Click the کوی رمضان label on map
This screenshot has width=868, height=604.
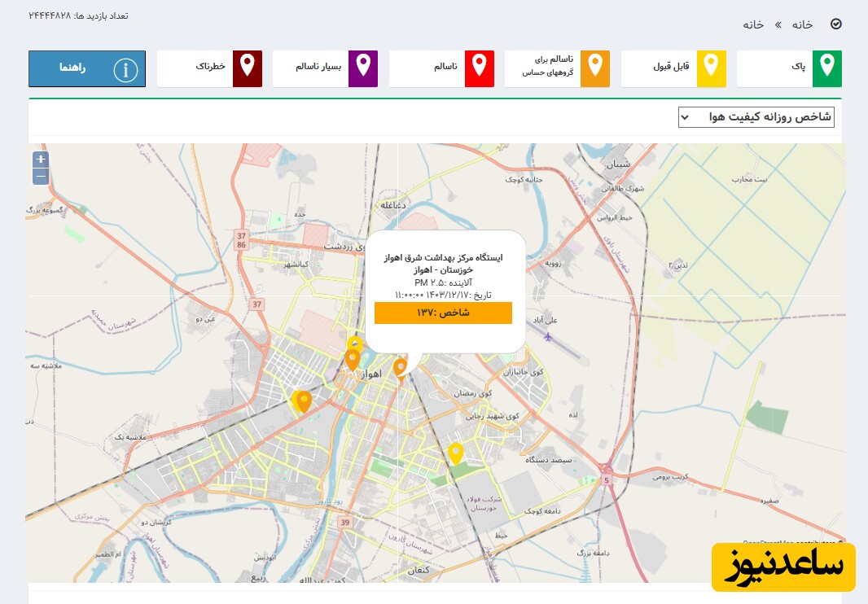[473, 394]
